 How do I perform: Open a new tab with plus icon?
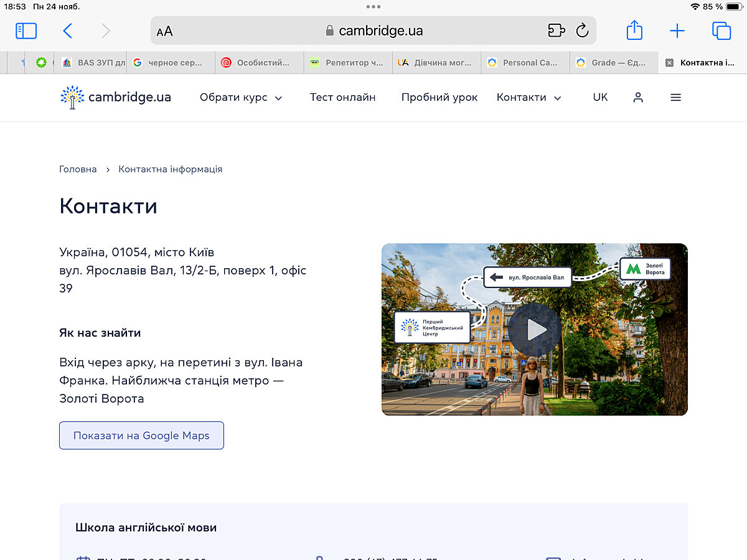click(x=677, y=30)
